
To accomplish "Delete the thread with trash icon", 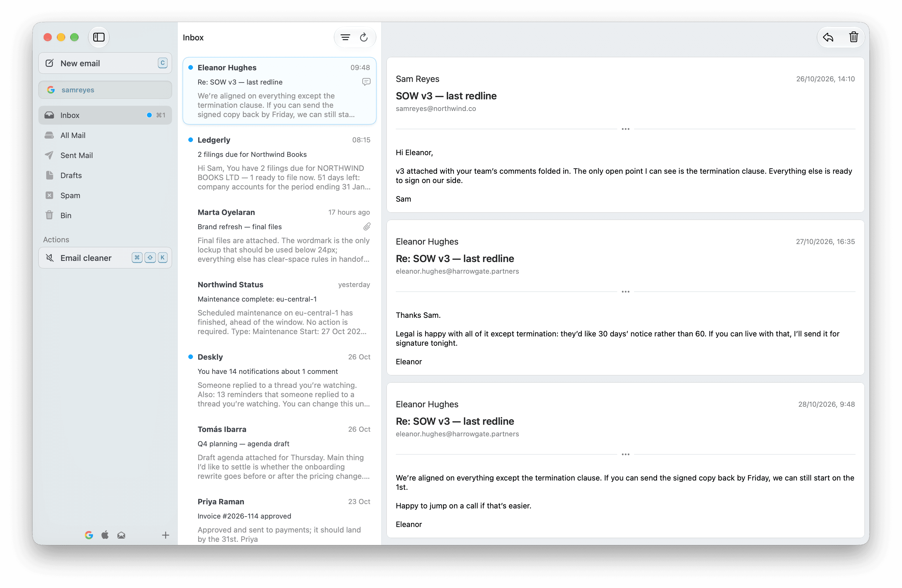I will pyautogui.click(x=853, y=37).
